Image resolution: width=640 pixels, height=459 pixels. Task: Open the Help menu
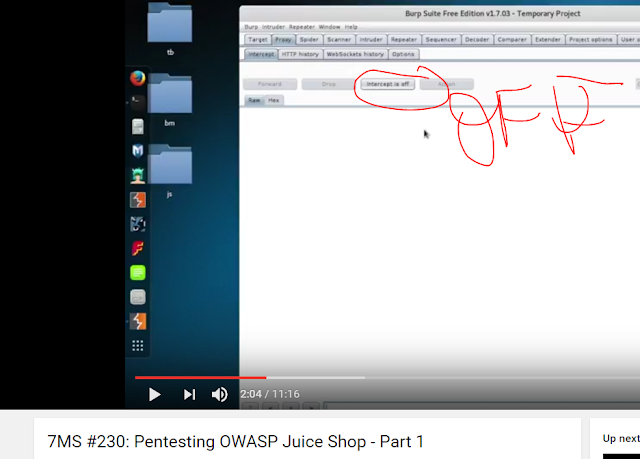click(x=351, y=27)
